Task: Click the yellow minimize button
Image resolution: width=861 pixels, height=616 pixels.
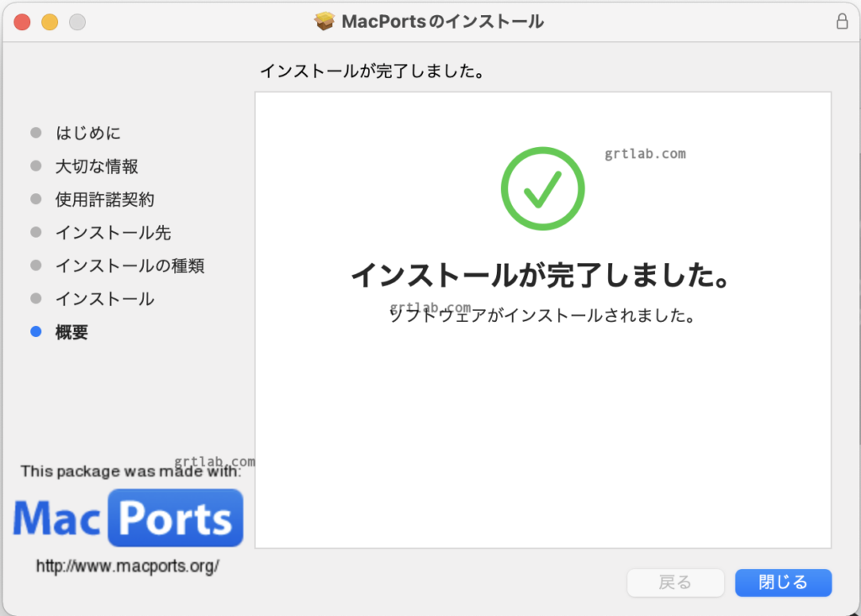Action: click(x=49, y=23)
